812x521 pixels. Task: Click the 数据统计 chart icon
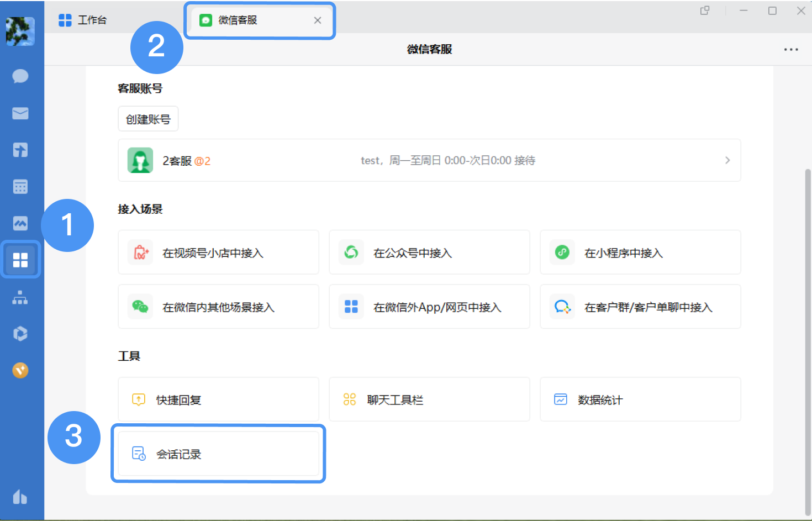coord(561,399)
